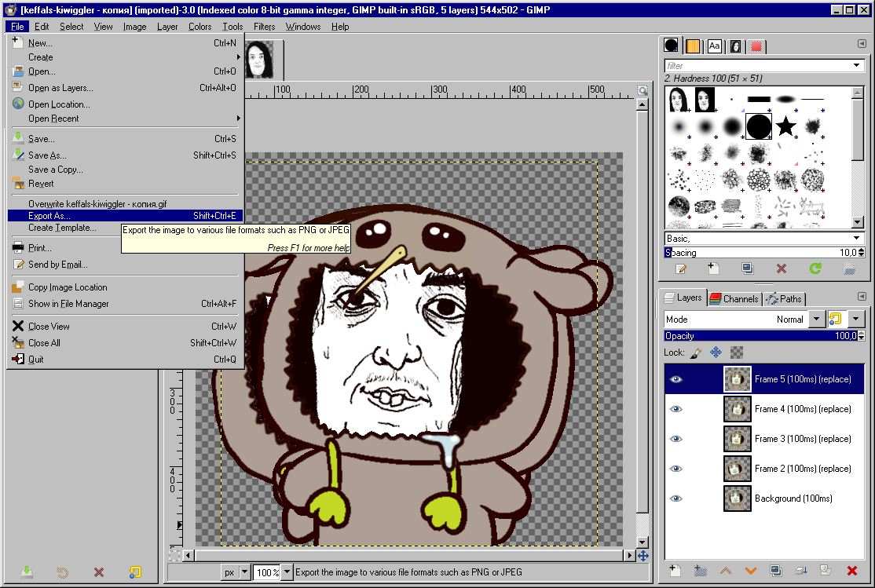Delete the layer with red X

click(851, 571)
